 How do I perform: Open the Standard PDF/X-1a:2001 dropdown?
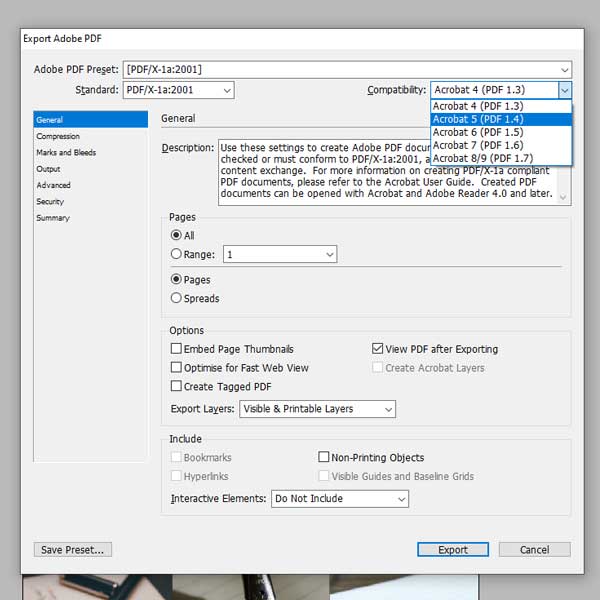tap(178, 90)
